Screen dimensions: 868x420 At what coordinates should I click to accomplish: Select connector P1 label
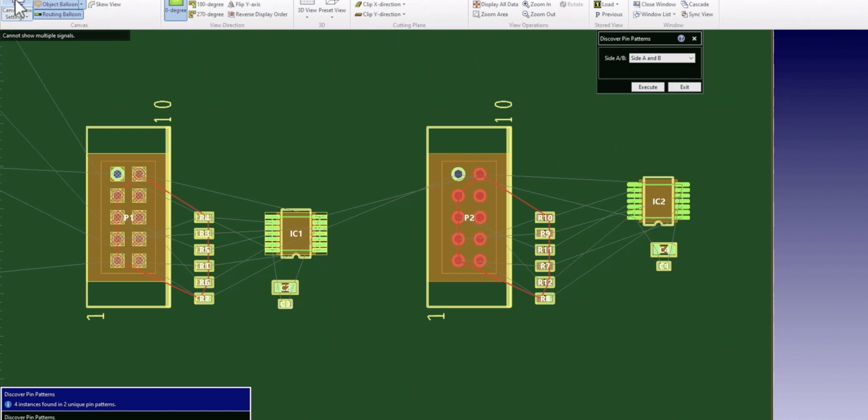pyautogui.click(x=128, y=218)
